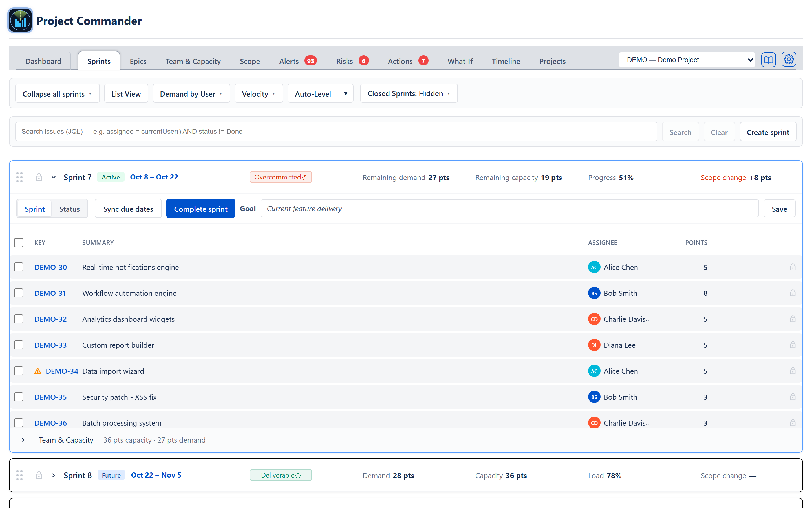Click the lock icon on DEMO-35 row

[793, 397]
